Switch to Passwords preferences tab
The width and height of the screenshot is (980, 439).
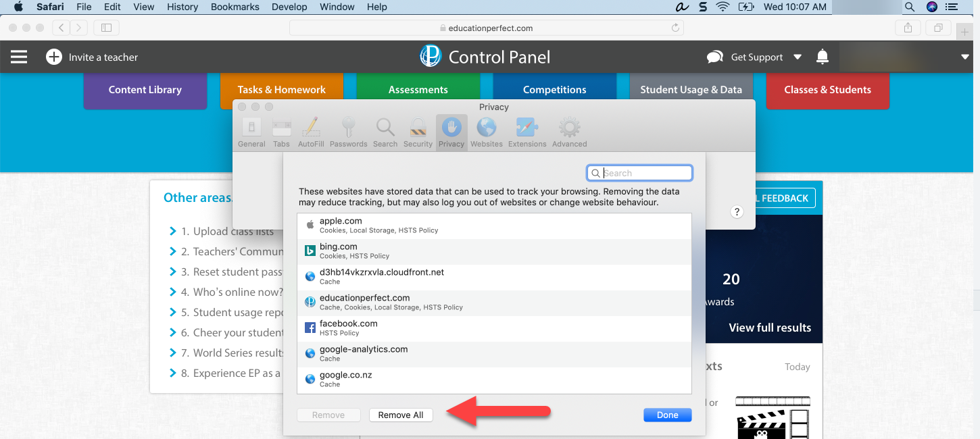349,132
